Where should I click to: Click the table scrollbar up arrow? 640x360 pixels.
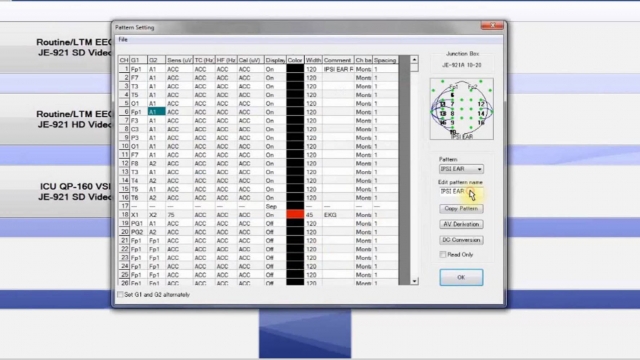(414, 60)
